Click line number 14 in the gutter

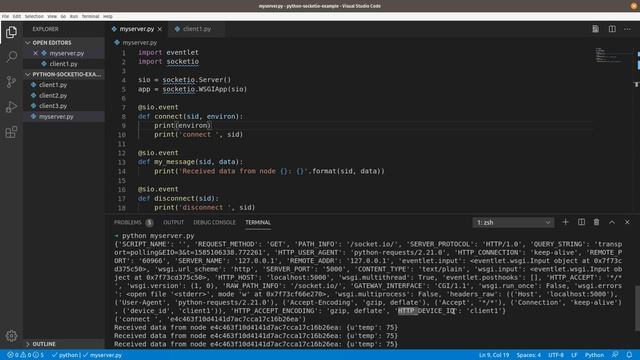tap(122, 171)
